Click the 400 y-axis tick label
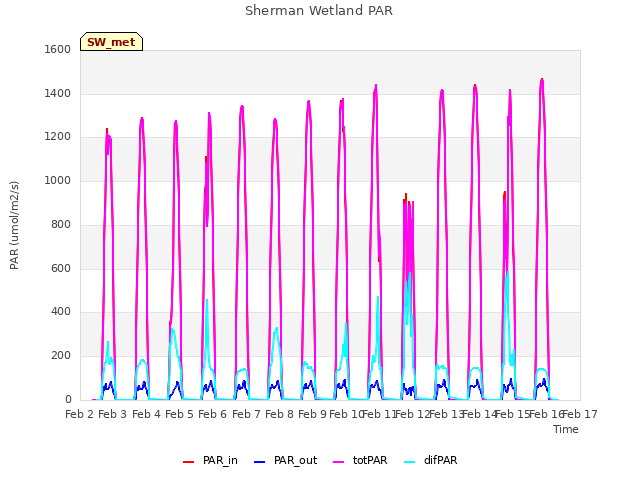The image size is (640, 480). pos(61,312)
